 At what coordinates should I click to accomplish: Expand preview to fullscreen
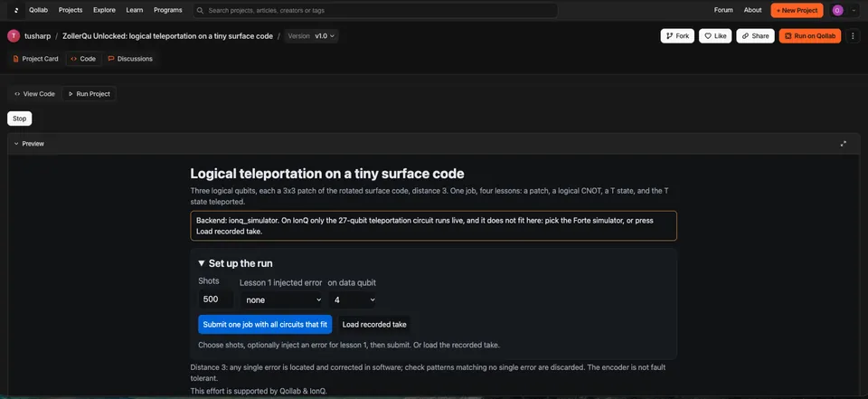click(x=843, y=144)
